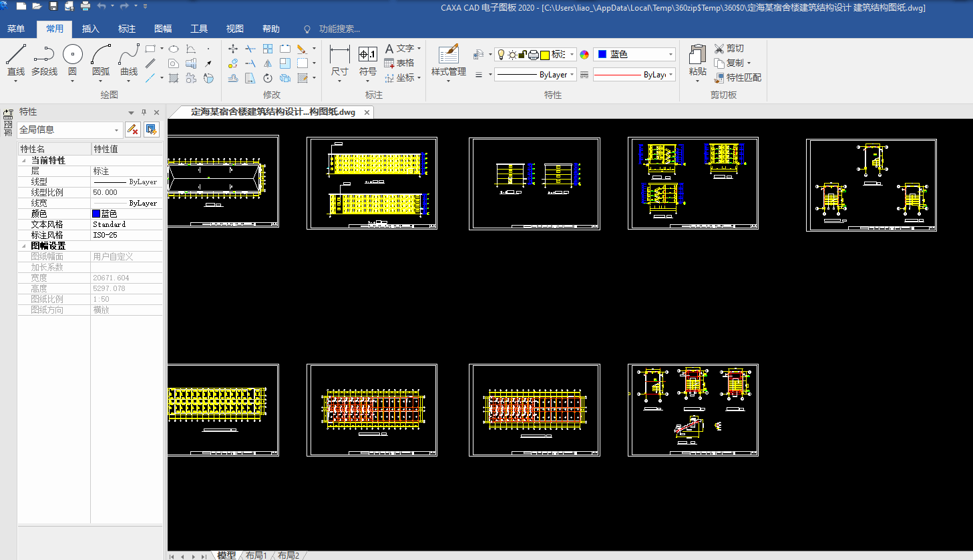Viewport: 973px width, 560px height.
Task: Click the blue 颜色 swatch in properties
Action: pos(96,214)
